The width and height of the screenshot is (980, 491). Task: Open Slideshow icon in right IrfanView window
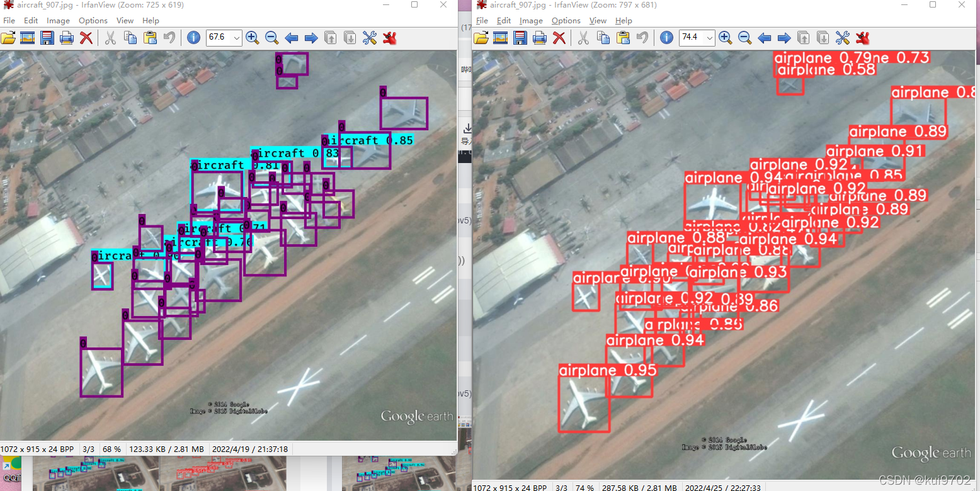tap(500, 38)
